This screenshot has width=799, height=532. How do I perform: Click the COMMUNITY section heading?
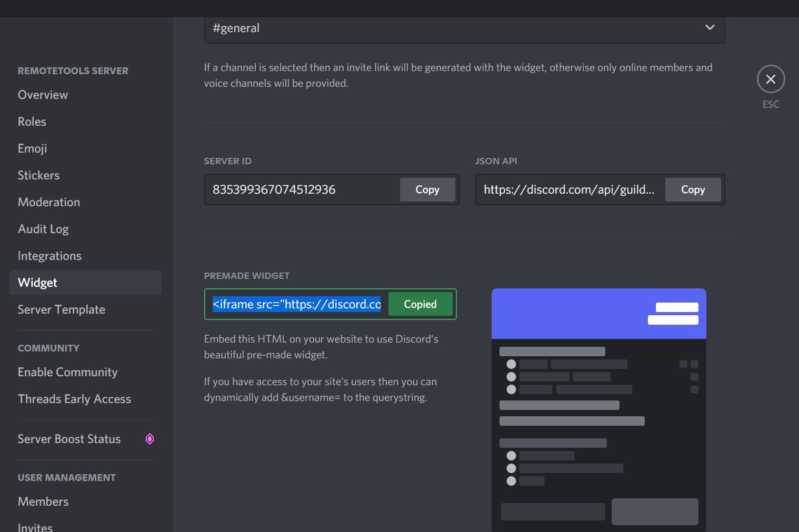[x=48, y=348]
